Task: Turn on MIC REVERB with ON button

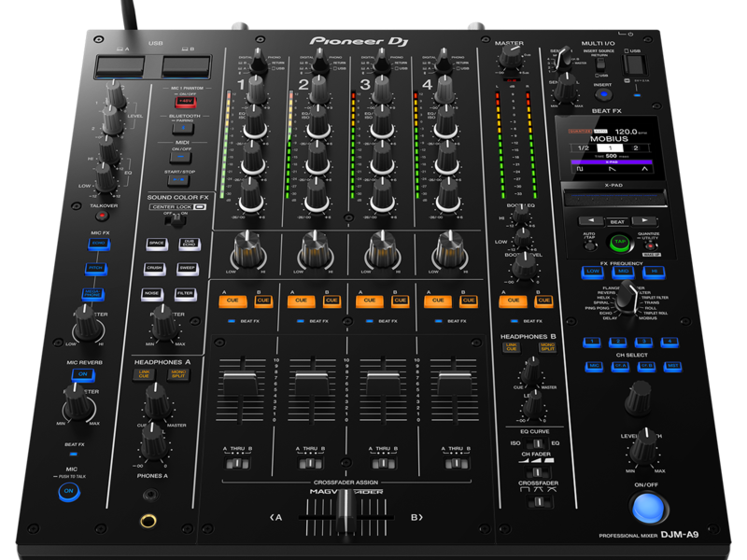Action: (83, 375)
